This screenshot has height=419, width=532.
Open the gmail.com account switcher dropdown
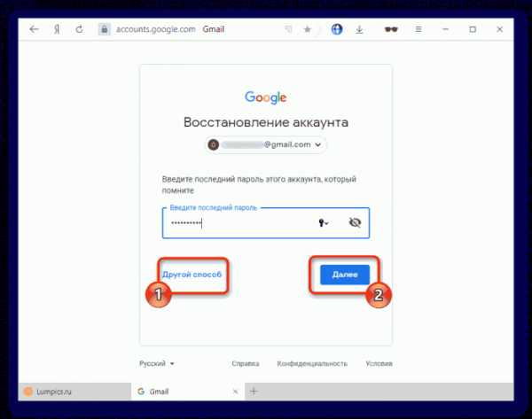[x=266, y=144]
